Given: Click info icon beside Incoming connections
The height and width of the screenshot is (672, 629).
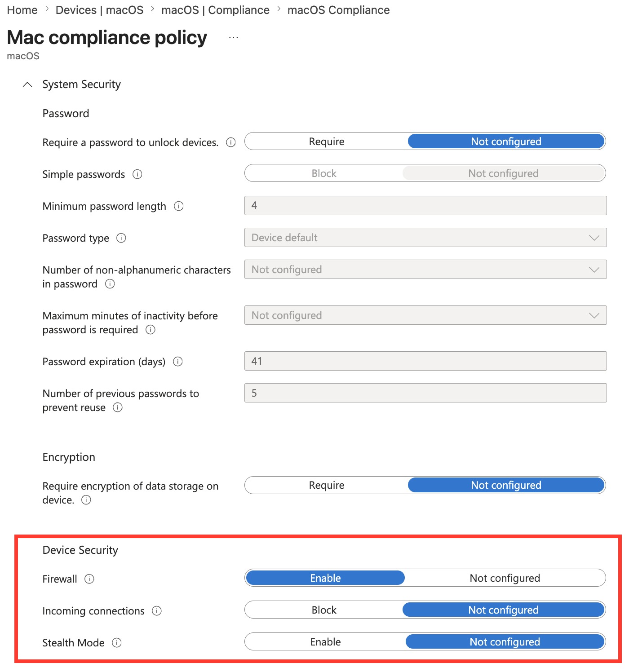Looking at the screenshot, I should [157, 611].
